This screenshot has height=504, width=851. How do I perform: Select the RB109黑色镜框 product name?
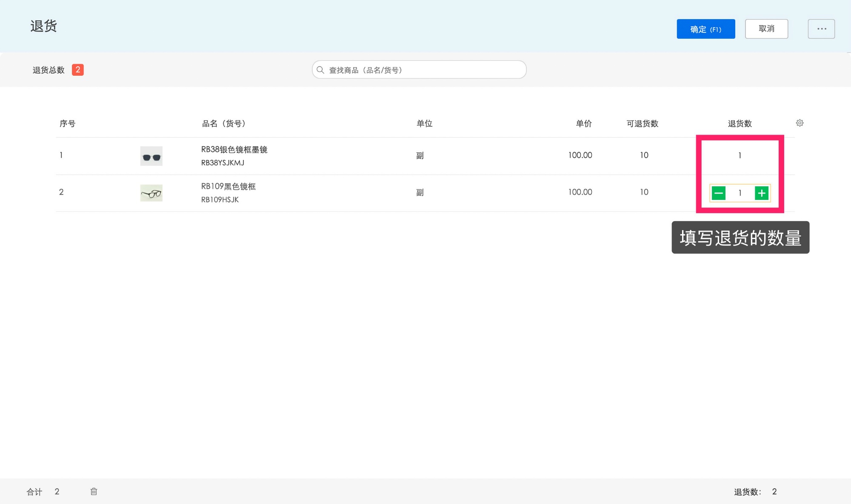(228, 186)
